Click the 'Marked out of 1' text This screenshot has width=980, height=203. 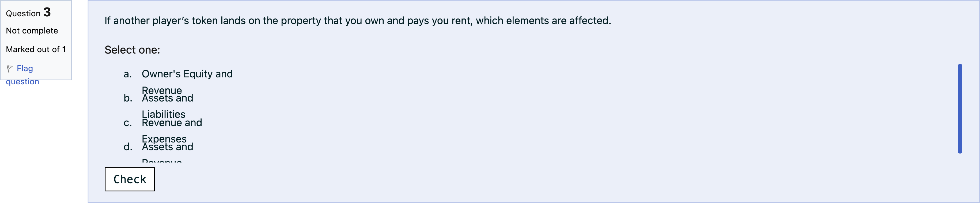(x=36, y=50)
